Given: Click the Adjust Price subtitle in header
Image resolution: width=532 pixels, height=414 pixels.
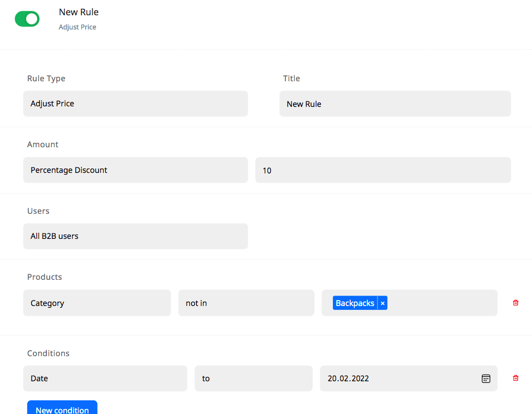Looking at the screenshot, I should [77, 27].
